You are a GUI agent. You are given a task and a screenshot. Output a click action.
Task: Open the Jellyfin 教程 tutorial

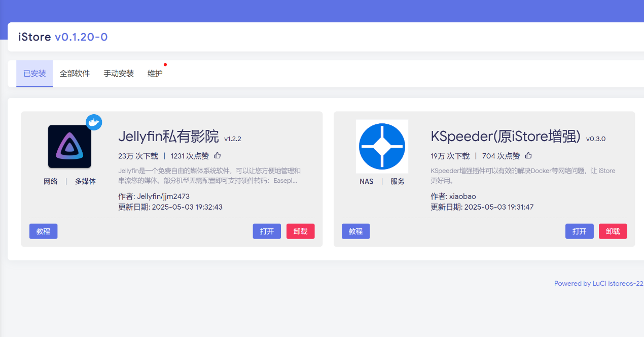tap(43, 231)
